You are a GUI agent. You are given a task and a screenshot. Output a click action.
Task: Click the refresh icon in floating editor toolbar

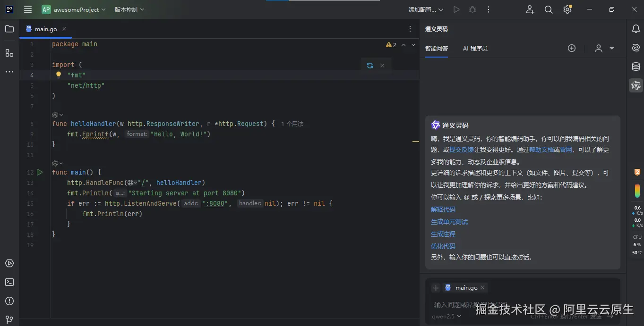pos(370,66)
